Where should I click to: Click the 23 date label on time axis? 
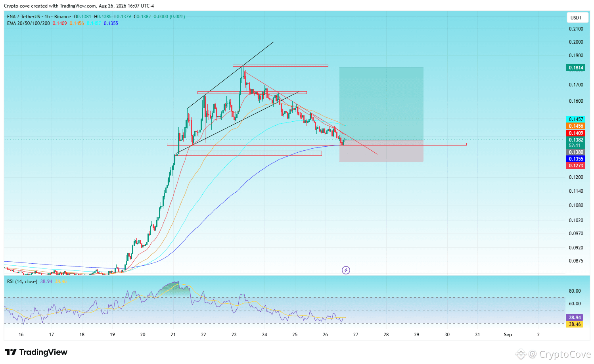tap(234, 335)
